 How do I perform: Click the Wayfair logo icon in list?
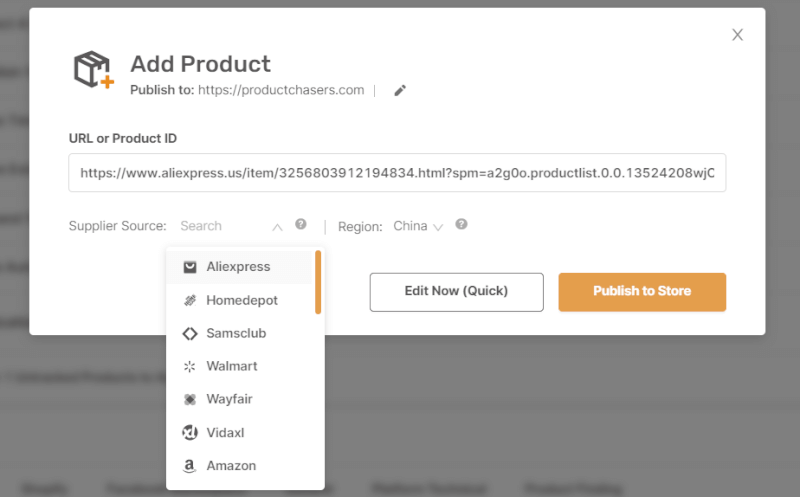pos(190,400)
